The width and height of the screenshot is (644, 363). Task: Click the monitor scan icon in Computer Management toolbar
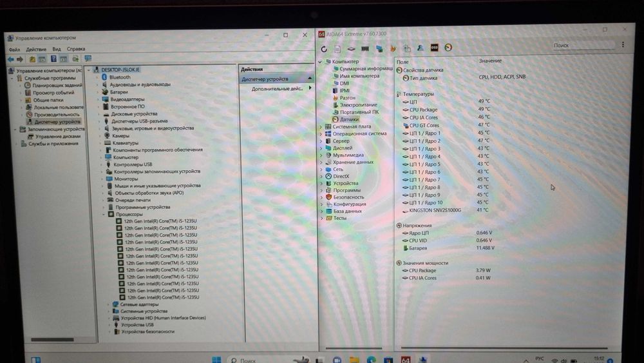(x=88, y=59)
